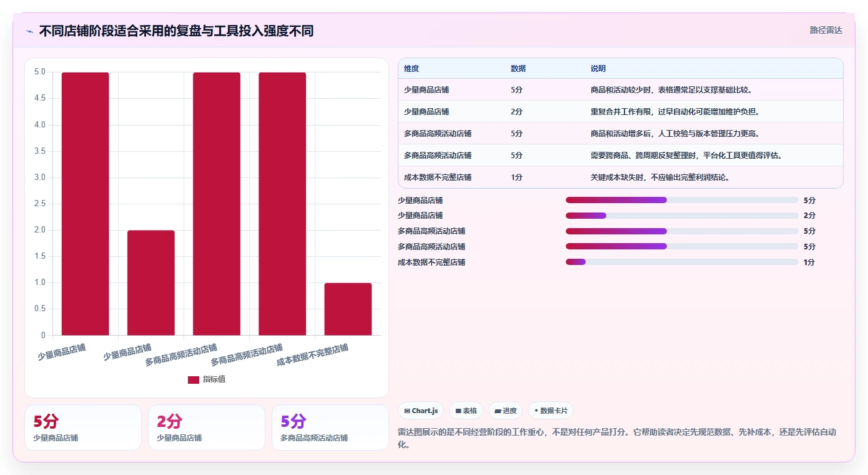Click the 少量商品店铺 progress bar showing 5分
The image size is (868, 475).
682,200
